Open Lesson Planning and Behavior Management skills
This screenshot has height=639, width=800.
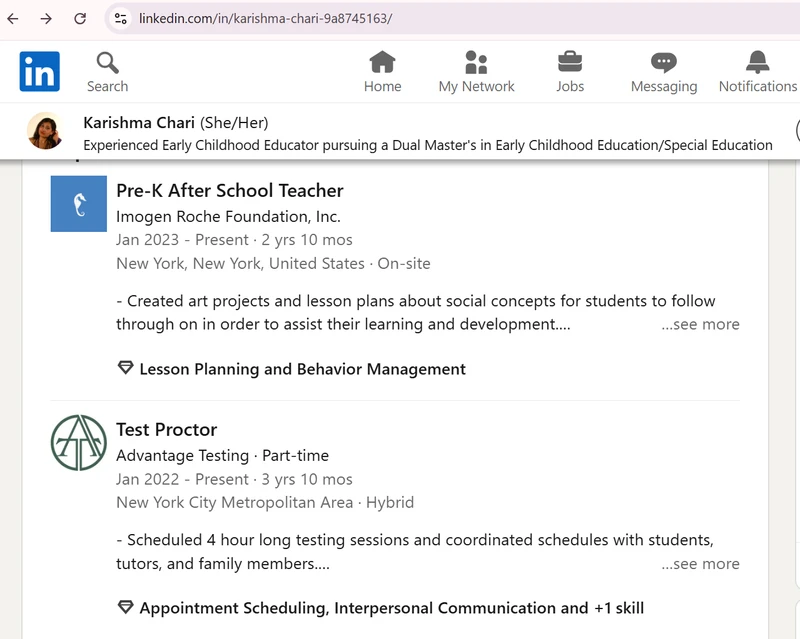tap(302, 369)
